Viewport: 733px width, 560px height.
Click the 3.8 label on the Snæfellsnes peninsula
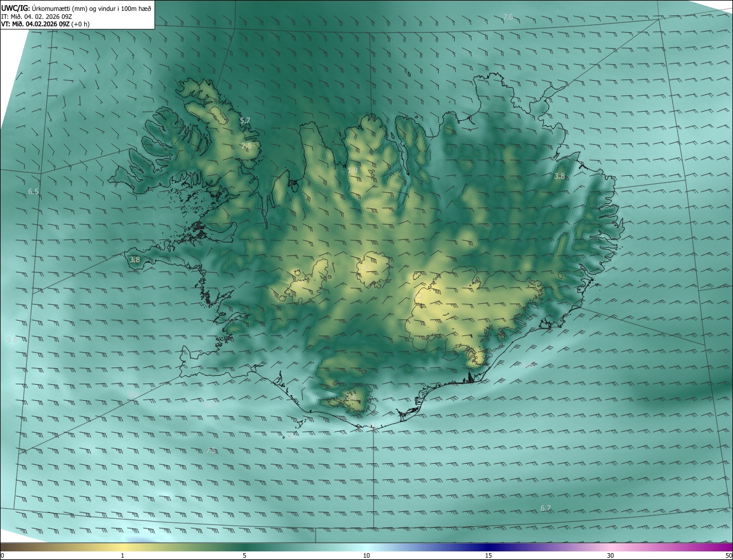pyautogui.click(x=135, y=259)
